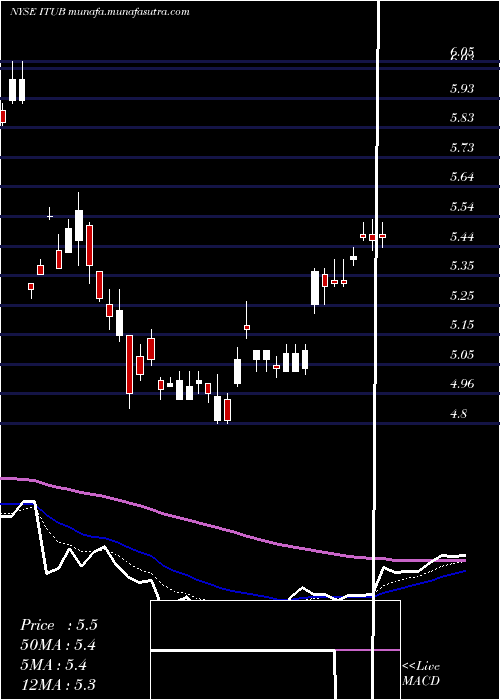
Task: Click the '50MA : 5.4' readout
Action: pos(58,645)
